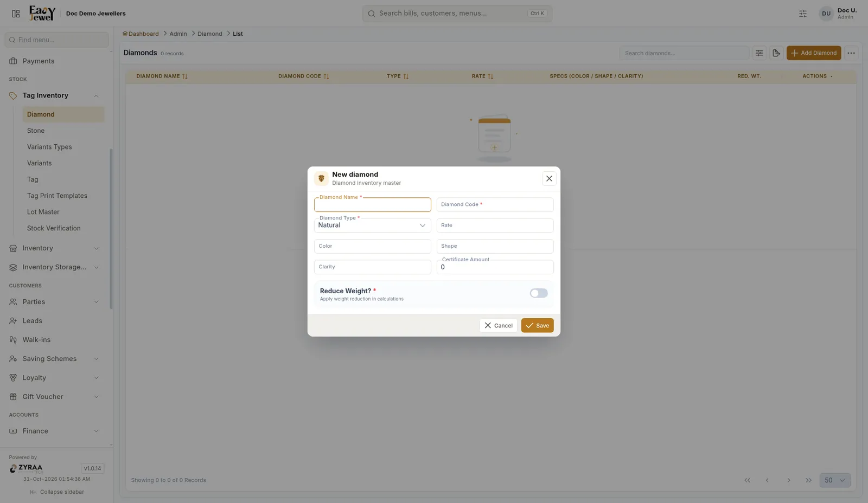Open the Diamond Type dropdown
Screen dimensions: 868x503
coord(372,225)
